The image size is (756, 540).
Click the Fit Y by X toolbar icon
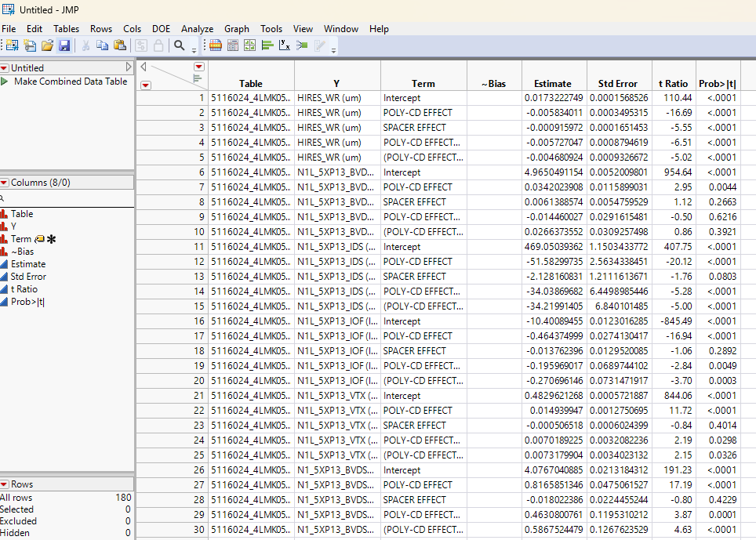[x=284, y=45]
